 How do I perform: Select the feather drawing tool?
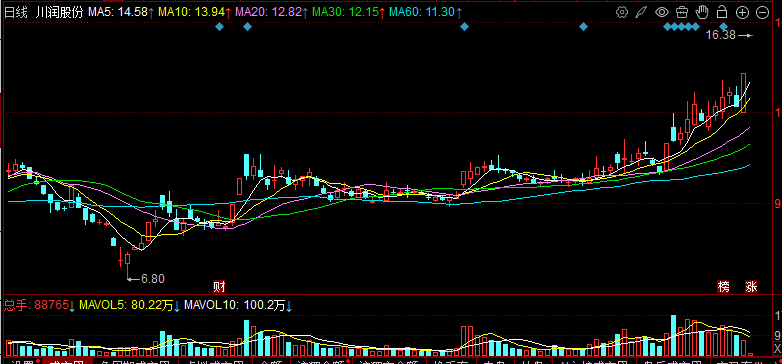[641, 12]
